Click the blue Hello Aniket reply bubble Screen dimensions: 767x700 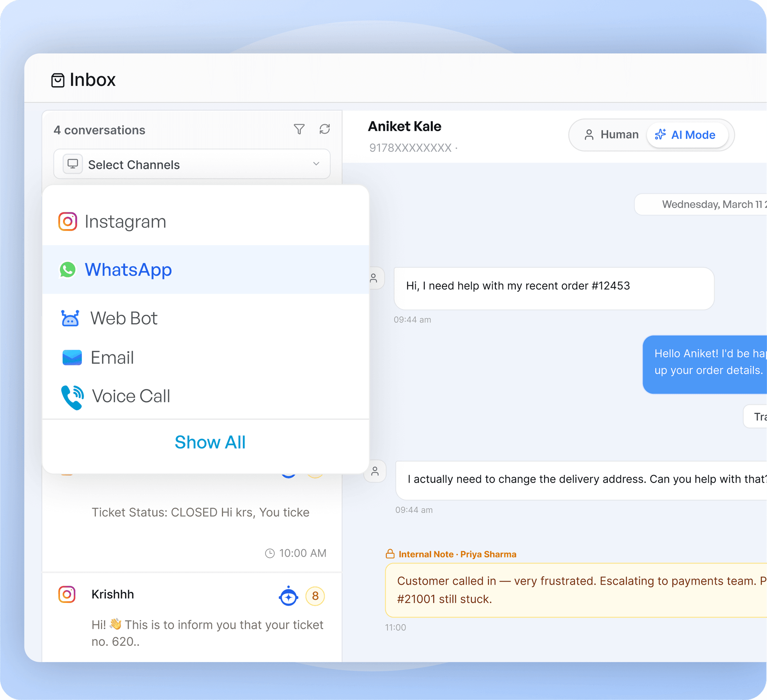point(705,364)
